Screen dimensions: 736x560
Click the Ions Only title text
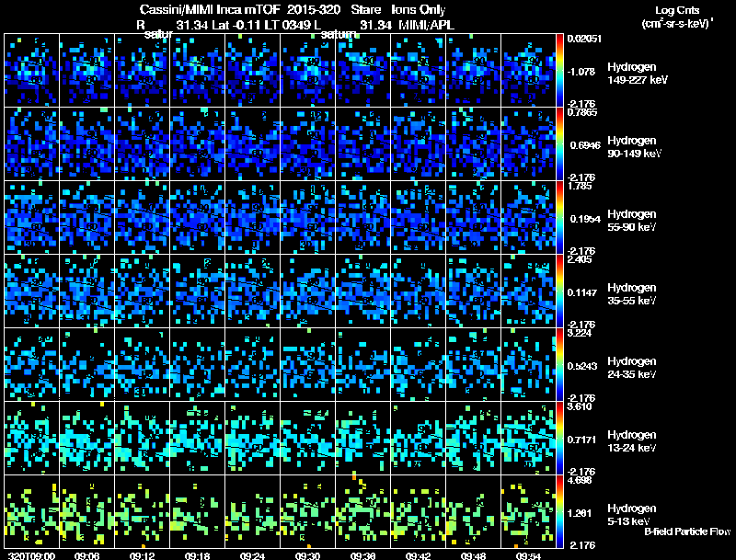click(419, 9)
